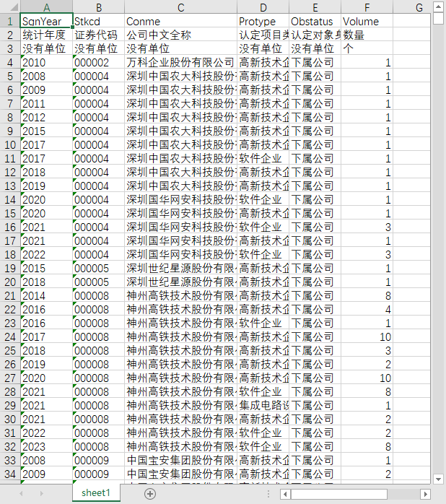Image resolution: width=446 pixels, height=504 pixels.
Task: Select 000009 cell in row 34
Action: click(99, 474)
